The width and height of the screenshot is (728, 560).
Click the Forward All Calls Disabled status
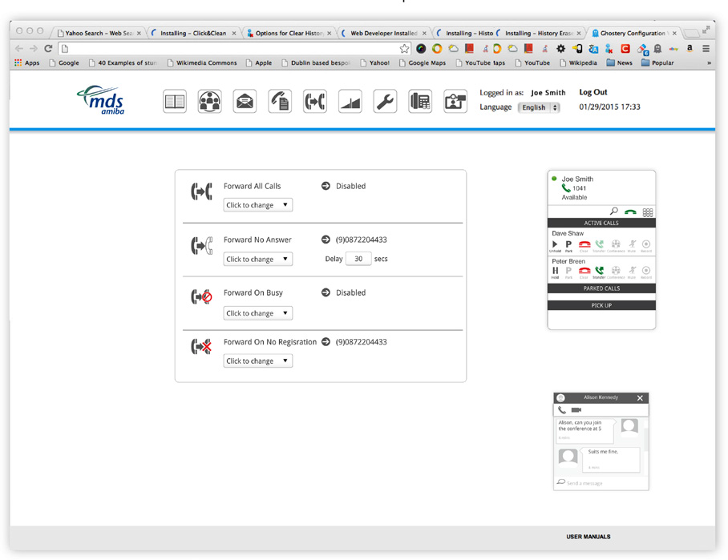[350, 186]
